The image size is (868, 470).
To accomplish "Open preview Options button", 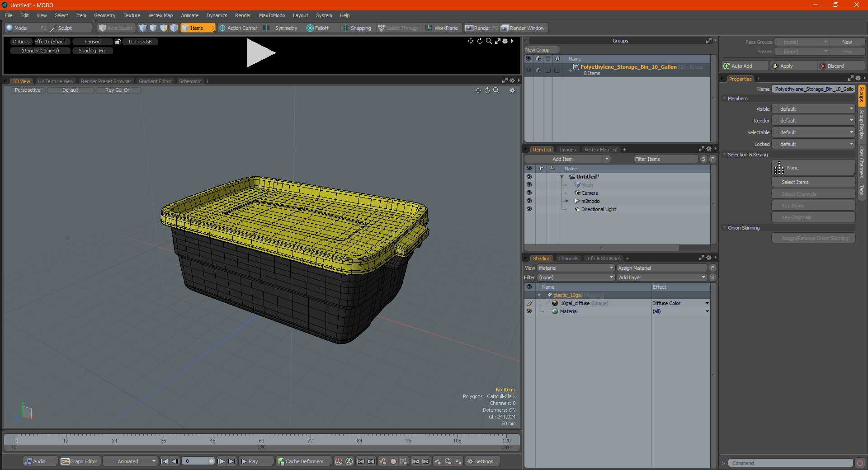I will [x=21, y=42].
